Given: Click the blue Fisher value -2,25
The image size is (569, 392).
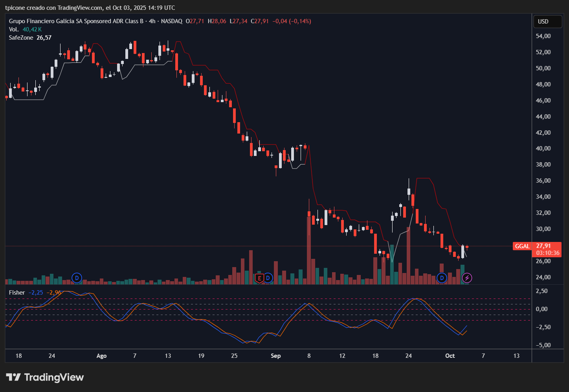Looking at the screenshot, I should coord(36,293).
